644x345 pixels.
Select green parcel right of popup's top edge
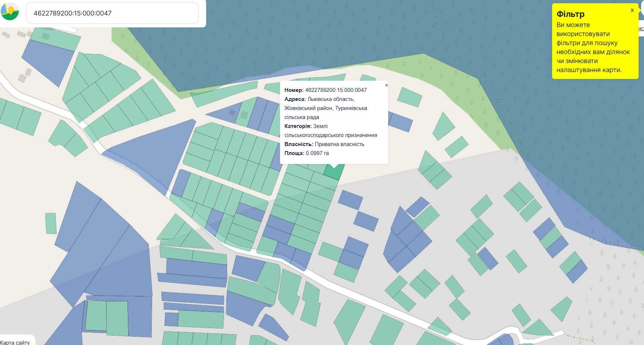click(409, 97)
